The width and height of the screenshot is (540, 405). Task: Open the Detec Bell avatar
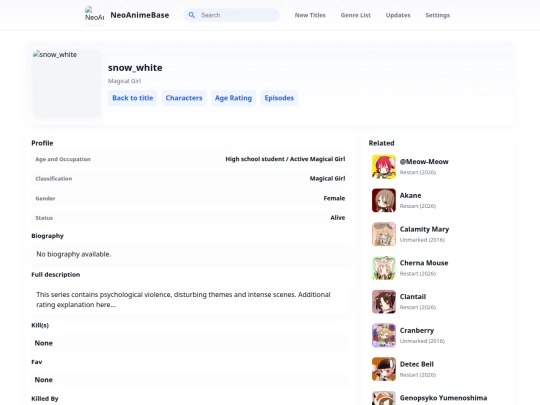click(x=384, y=369)
